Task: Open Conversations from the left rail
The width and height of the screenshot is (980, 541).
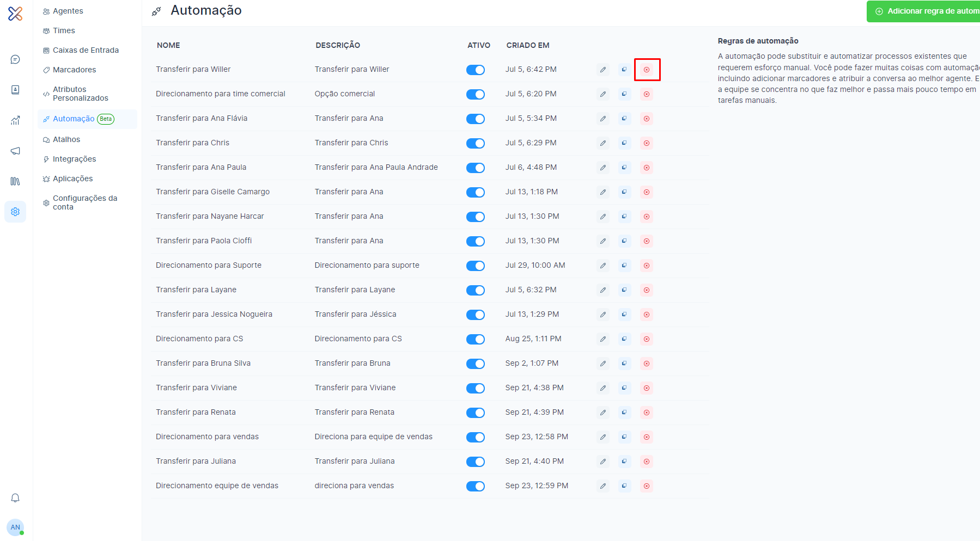Action: click(x=15, y=59)
